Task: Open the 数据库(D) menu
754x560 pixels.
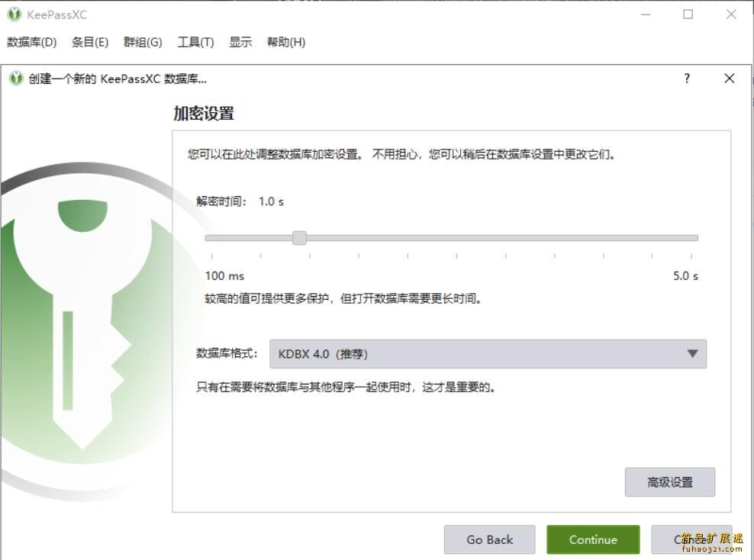Action: point(32,42)
